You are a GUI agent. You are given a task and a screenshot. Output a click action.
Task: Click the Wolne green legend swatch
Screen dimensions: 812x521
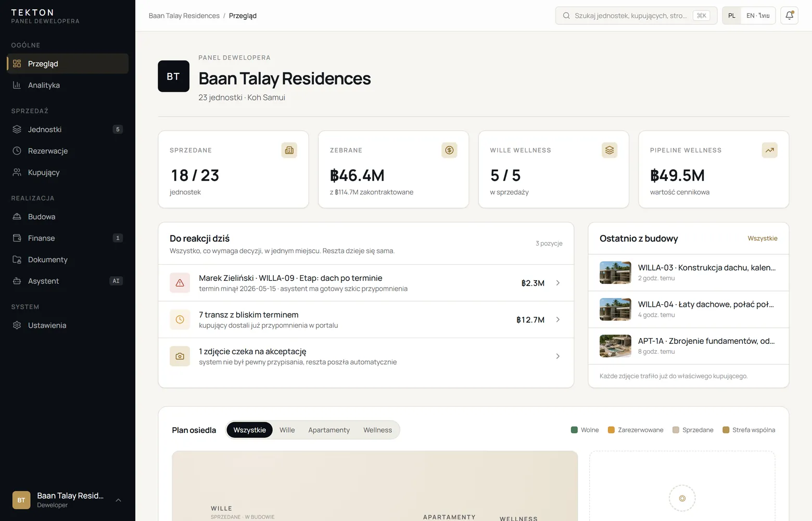pyautogui.click(x=574, y=430)
